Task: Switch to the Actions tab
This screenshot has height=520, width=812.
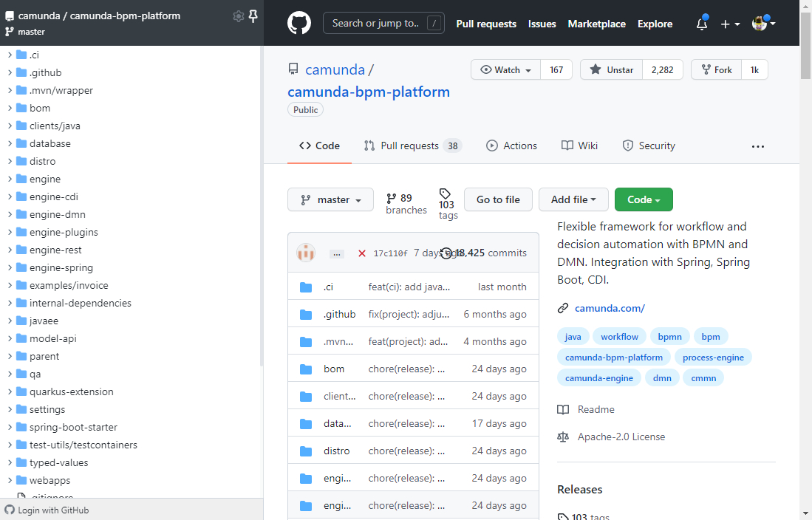Action: pyautogui.click(x=511, y=146)
